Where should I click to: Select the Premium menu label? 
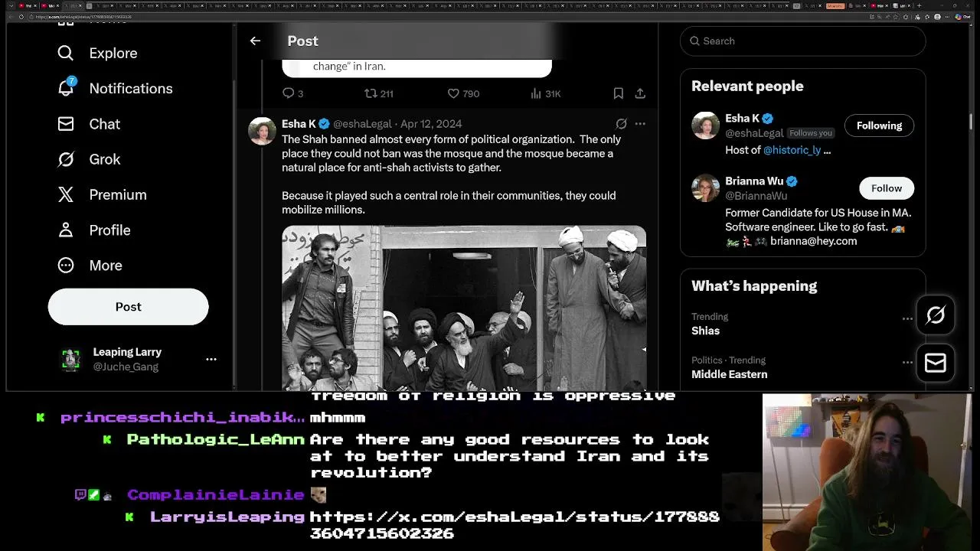point(118,194)
